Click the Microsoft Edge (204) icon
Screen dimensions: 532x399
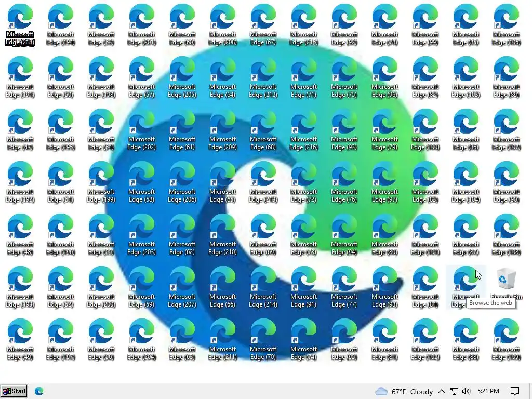[141, 340]
